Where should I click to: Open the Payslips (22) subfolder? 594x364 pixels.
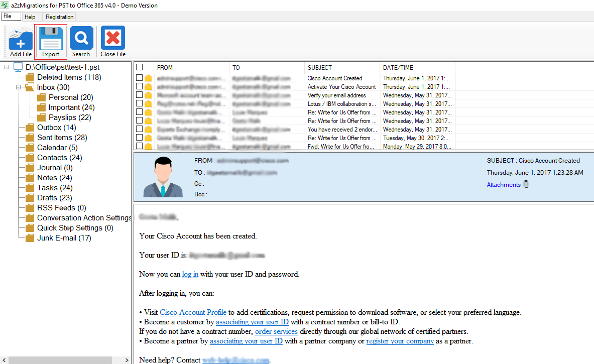(70, 117)
